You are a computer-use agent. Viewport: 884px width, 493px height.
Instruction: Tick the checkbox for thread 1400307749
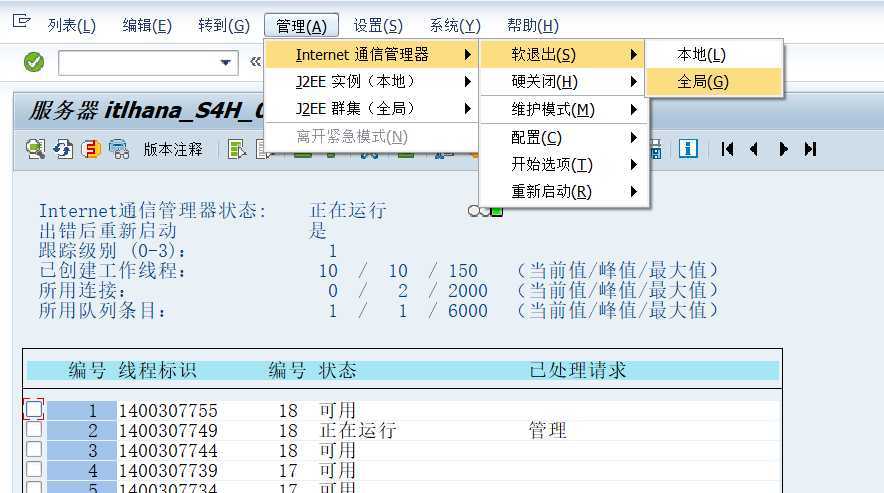point(34,429)
